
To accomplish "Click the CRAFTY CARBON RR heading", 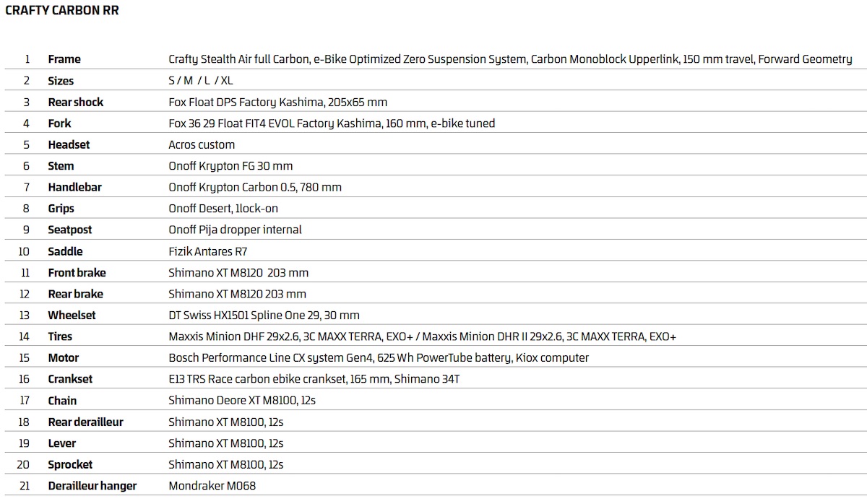I will [x=62, y=11].
